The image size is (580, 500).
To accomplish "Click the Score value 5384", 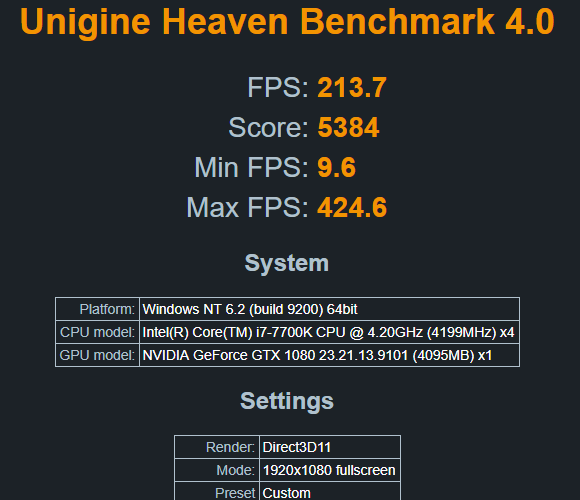I will click(348, 128).
